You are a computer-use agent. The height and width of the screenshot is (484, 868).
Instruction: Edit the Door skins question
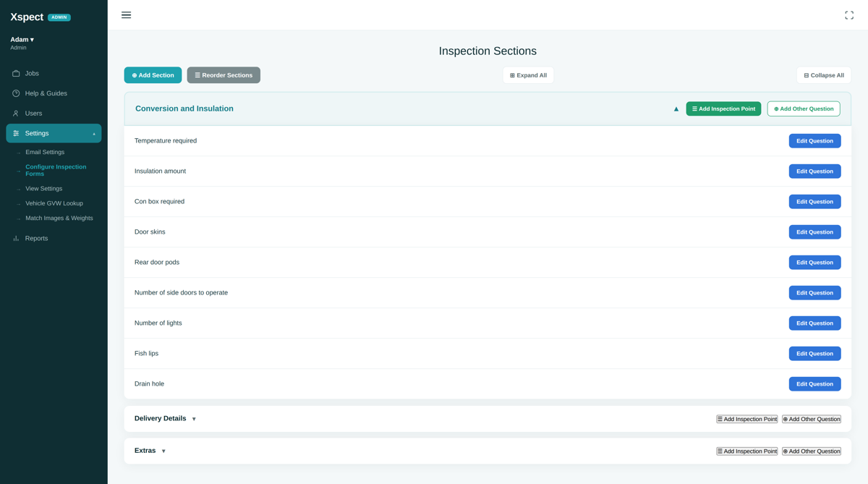[x=814, y=232]
